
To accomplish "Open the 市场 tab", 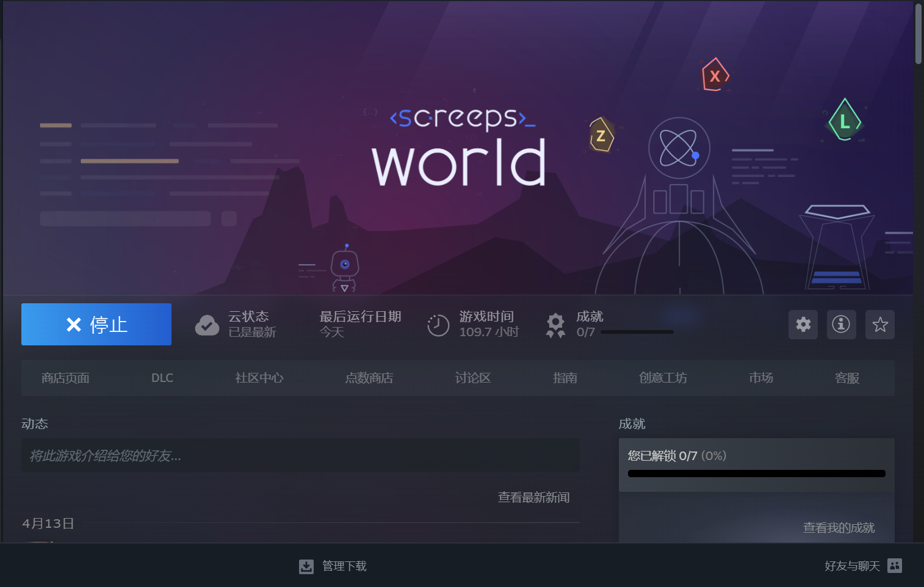I will (761, 378).
